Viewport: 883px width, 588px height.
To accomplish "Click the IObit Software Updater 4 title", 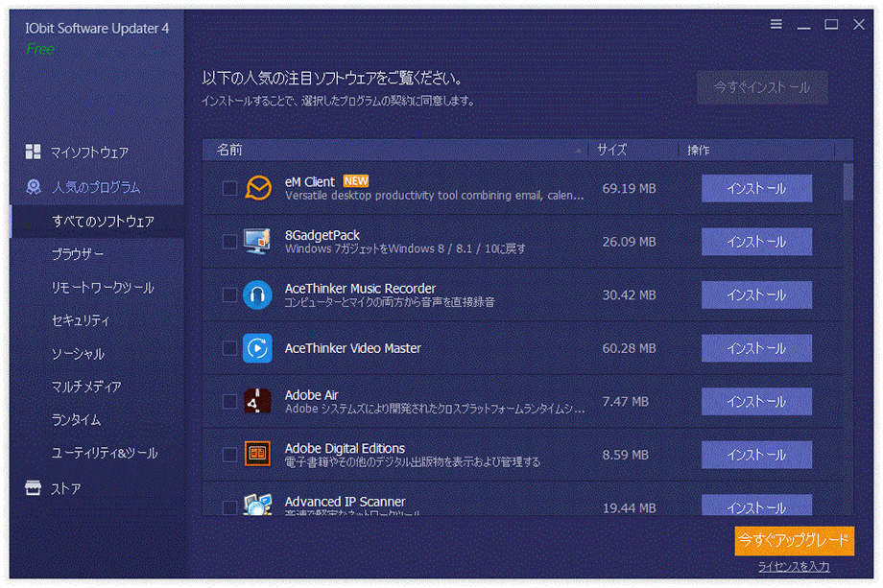I will (x=97, y=28).
